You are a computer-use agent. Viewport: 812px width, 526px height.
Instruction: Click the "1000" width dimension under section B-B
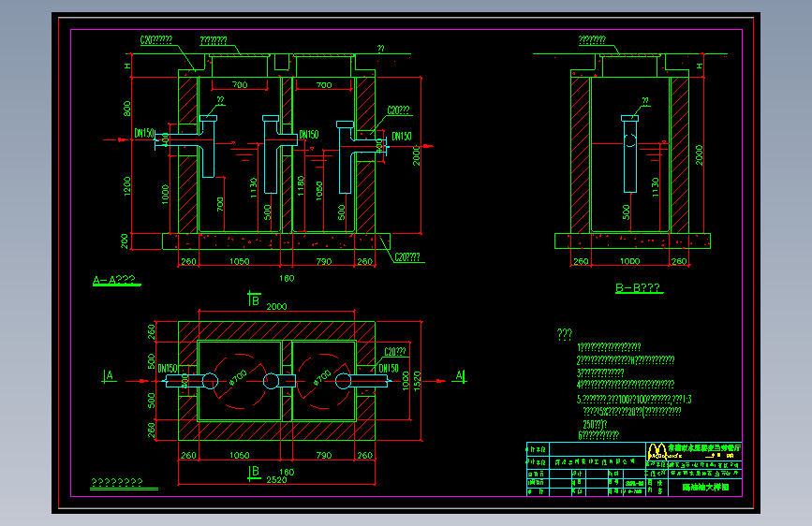tap(630, 261)
